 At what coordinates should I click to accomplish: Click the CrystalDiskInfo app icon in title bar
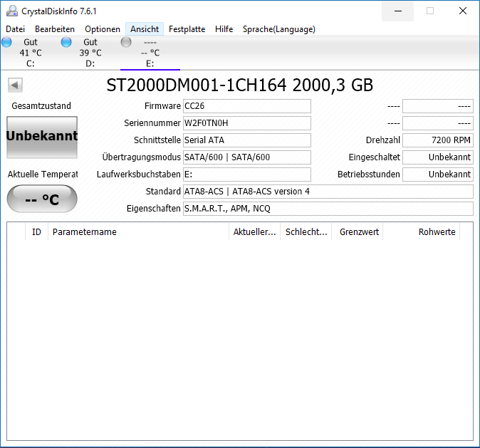[x=12, y=11]
